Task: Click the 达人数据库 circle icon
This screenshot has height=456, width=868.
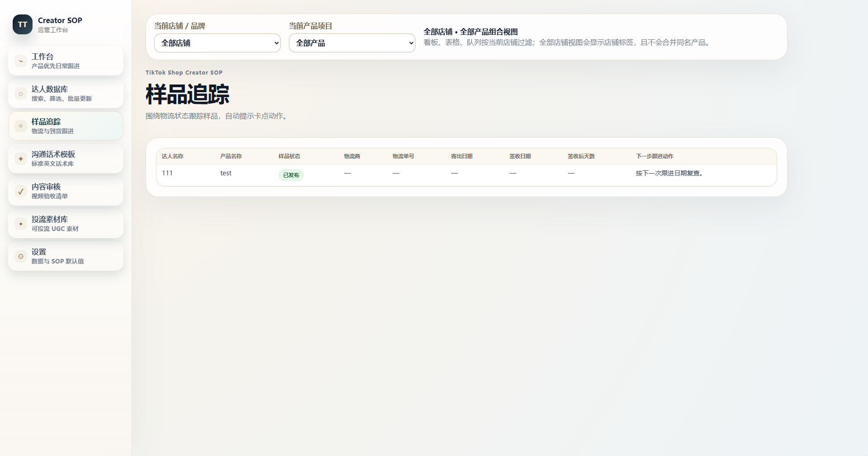Action: coord(21,94)
